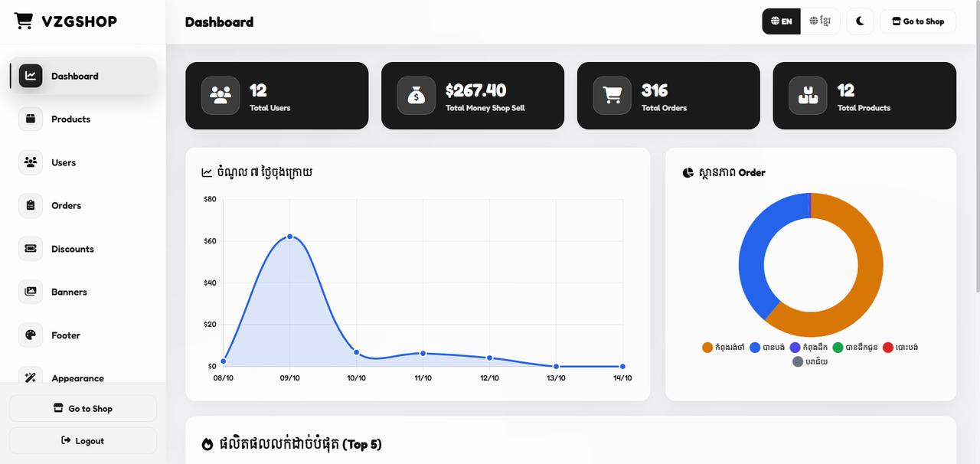Image resolution: width=980 pixels, height=464 pixels.
Task: Switch language to EN
Action: click(x=782, y=21)
